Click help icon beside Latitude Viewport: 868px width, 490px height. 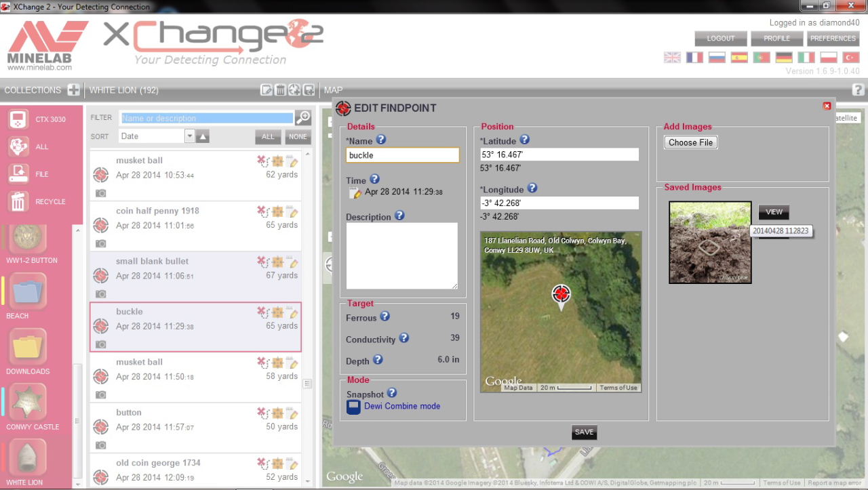tap(524, 140)
